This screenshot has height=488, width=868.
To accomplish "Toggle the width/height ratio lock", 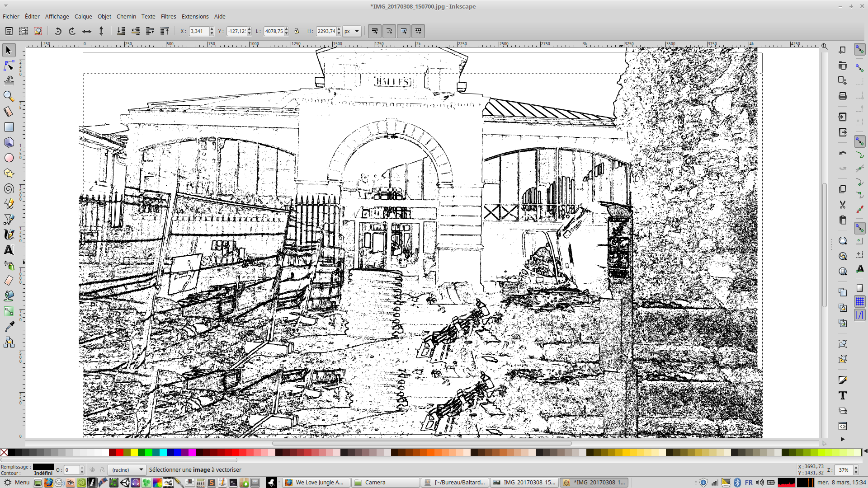I will [x=297, y=31].
